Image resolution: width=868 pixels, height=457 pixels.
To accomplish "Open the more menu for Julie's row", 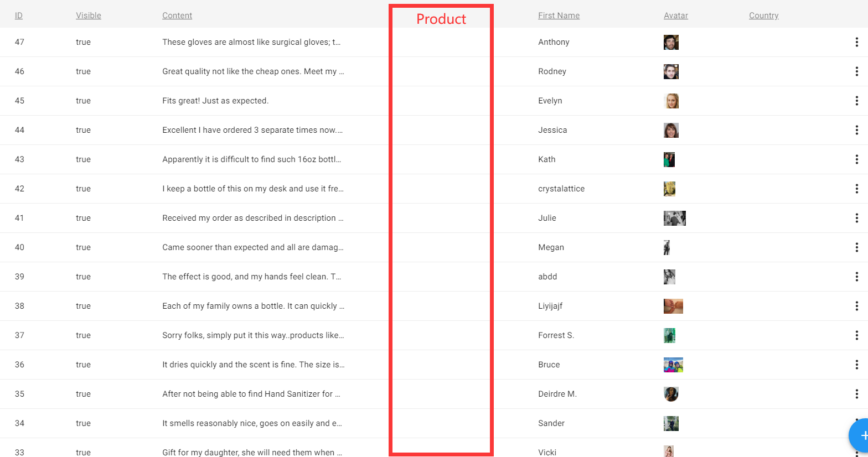I will tap(856, 218).
